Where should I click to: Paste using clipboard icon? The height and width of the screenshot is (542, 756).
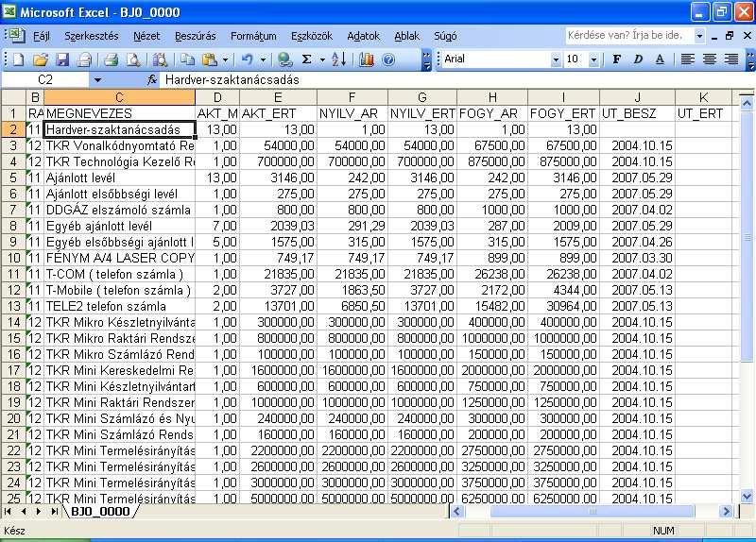(209, 59)
